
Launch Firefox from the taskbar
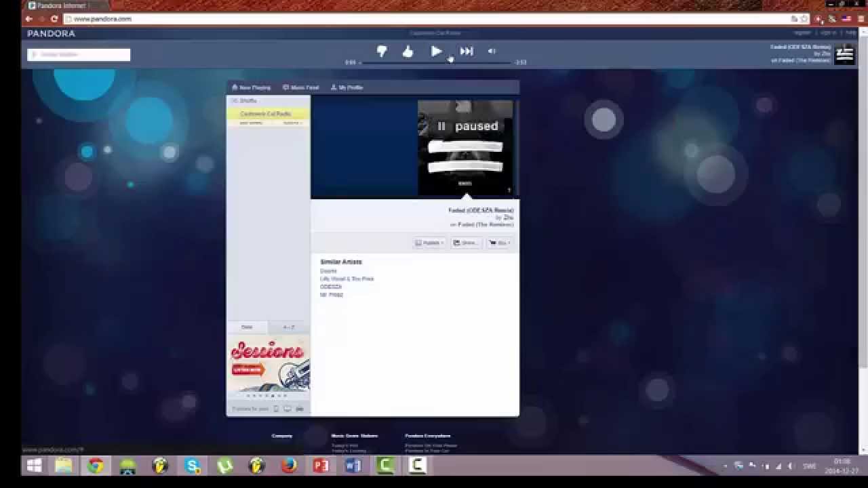[289, 466]
